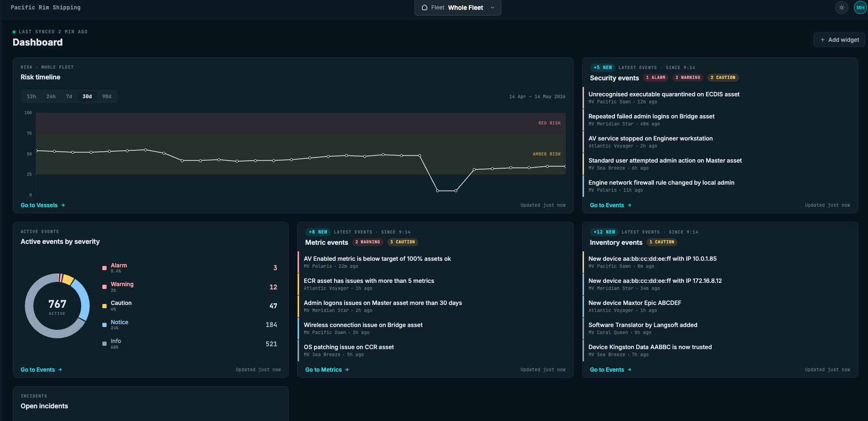Screen dimensions: 868x421
Task: Click the arrow icon beside Go to Metrics
Action: click(x=347, y=370)
